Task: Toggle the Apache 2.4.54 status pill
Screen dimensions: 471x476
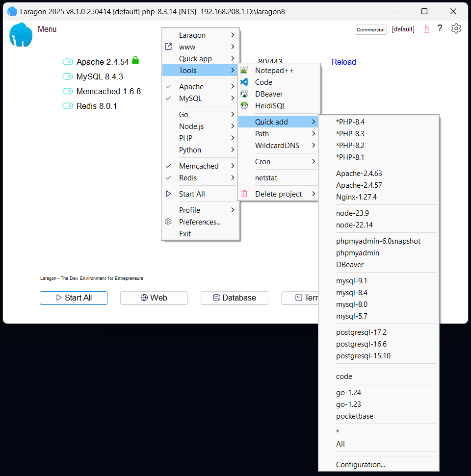Action: coord(68,62)
